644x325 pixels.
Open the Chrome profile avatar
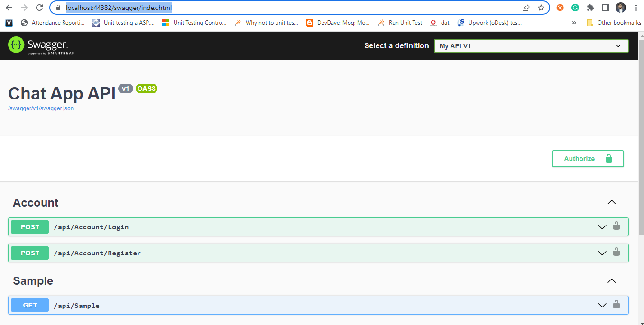tap(621, 7)
